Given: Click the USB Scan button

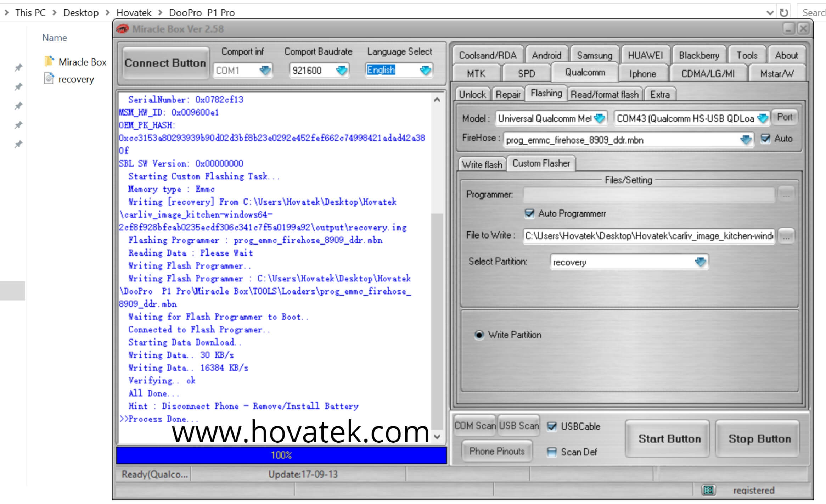Looking at the screenshot, I should coord(519,426).
